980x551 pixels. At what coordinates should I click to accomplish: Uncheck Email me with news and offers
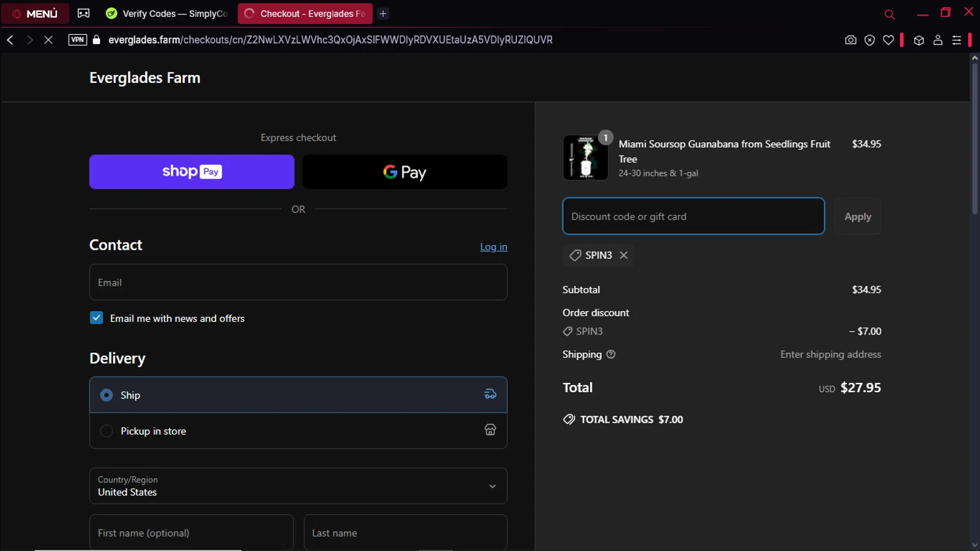click(x=97, y=318)
